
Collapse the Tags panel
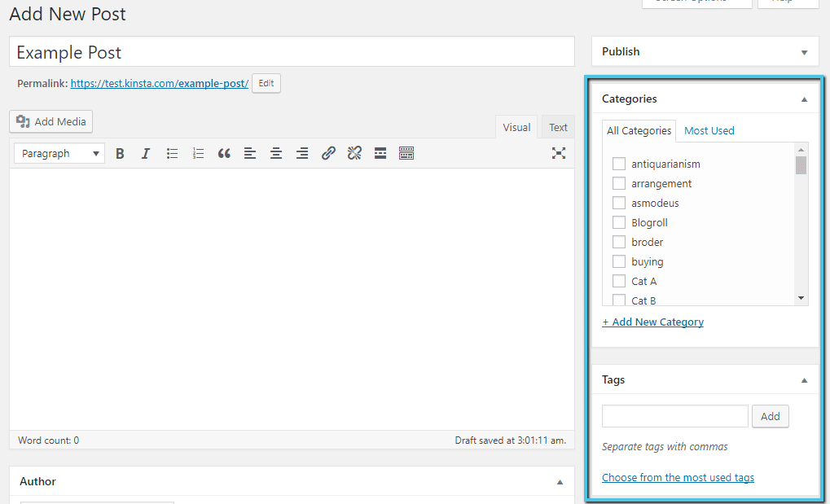(x=804, y=379)
